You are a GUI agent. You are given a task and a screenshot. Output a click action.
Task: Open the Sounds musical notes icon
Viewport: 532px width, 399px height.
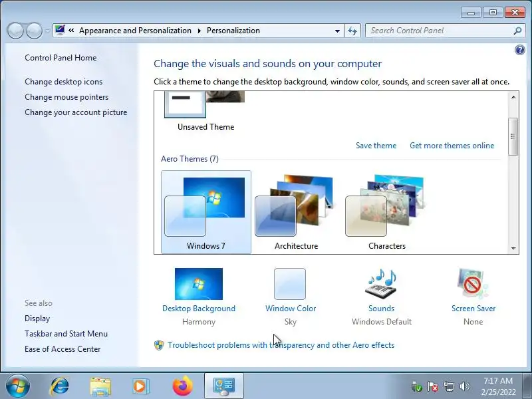(x=381, y=284)
